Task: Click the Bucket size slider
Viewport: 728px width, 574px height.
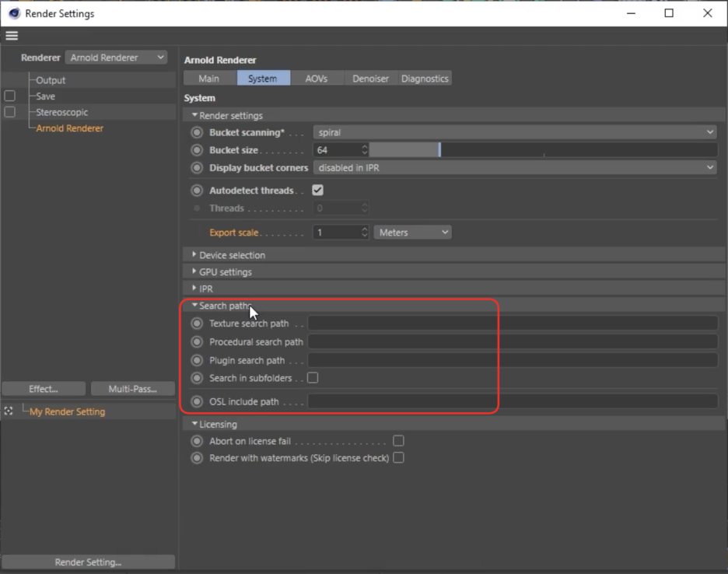Action: (544, 150)
